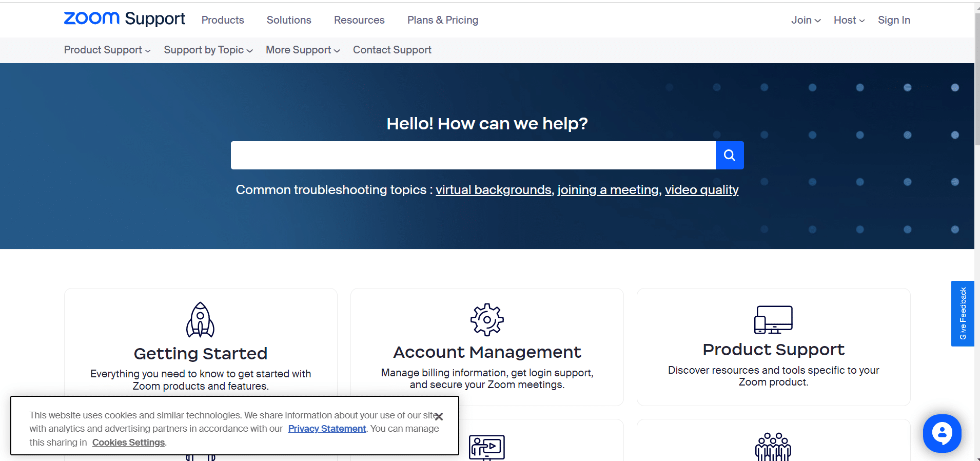This screenshot has width=980, height=461.
Task: Click 'Hello! How can we help?' heading
Action: (487, 124)
